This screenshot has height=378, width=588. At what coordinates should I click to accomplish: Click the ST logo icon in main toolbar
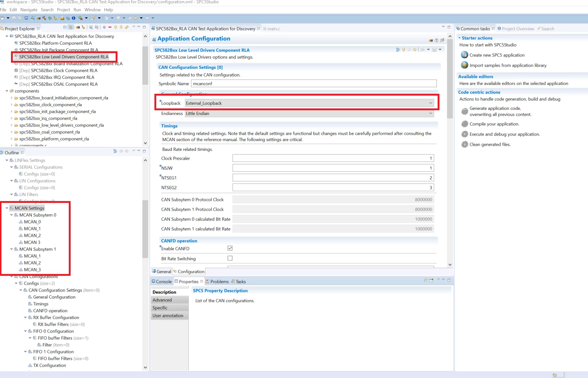coord(33,18)
